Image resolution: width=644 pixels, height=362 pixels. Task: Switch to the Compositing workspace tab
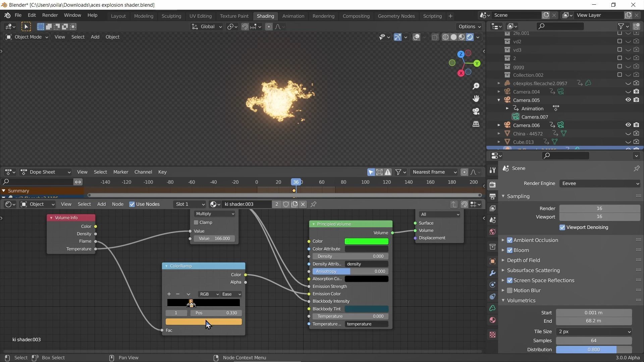pyautogui.click(x=356, y=16)
